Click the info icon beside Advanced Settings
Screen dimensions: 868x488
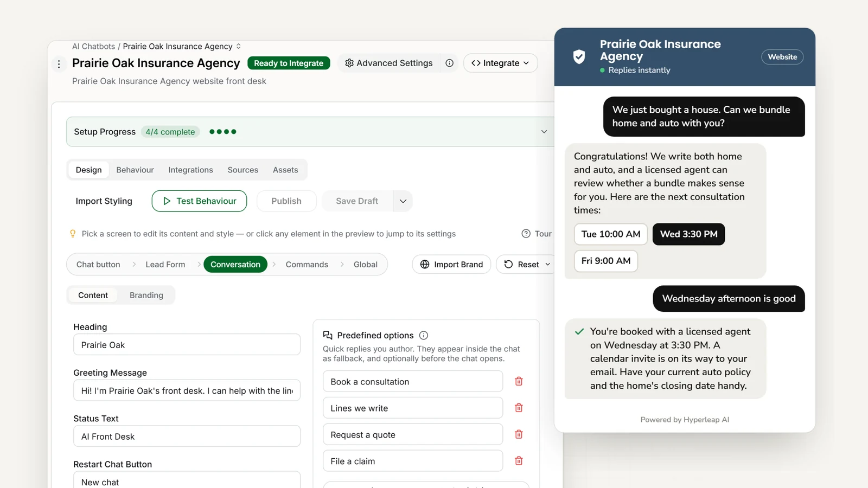pos(449,63)
